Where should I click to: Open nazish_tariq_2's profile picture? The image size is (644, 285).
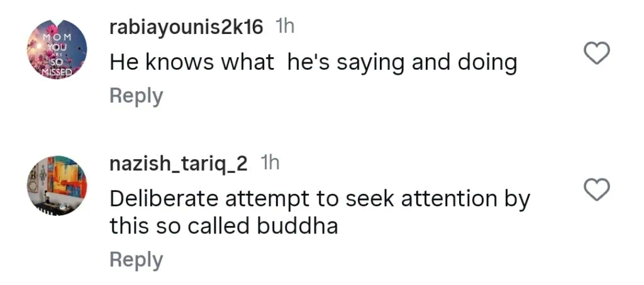pyautogui.click(x=57, y=186)
